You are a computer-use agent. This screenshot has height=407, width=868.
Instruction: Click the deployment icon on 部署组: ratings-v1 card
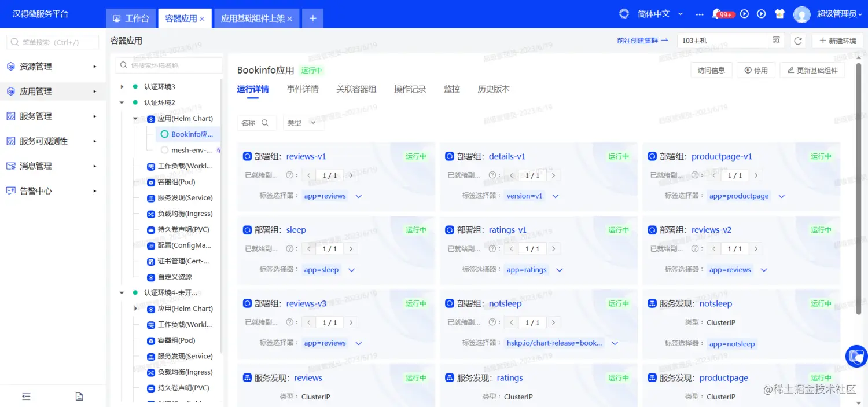tap(450, 230)
